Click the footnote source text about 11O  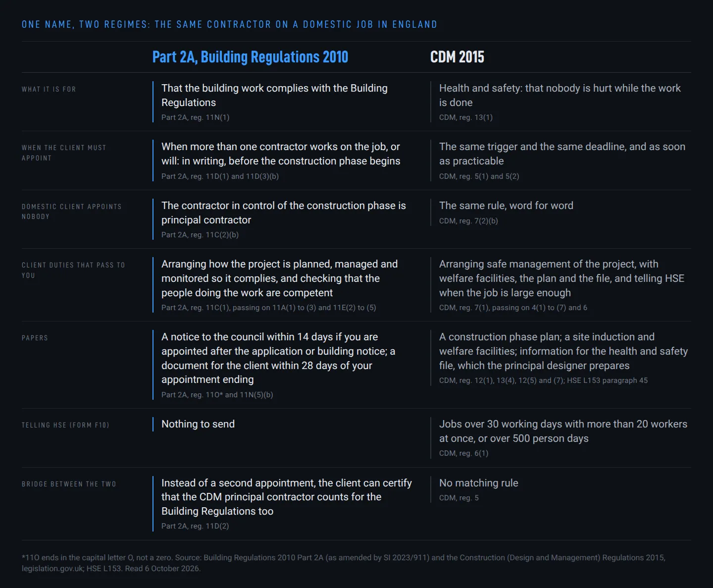point(344,563)
